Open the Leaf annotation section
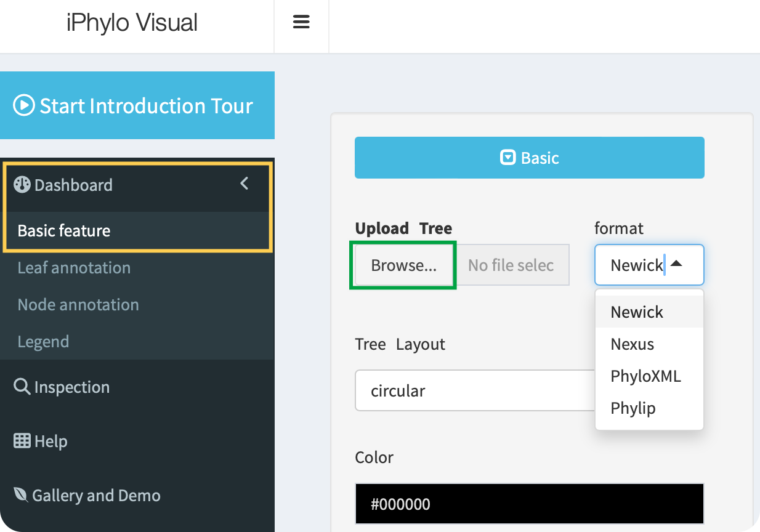The image size is (760, 532). tap(74, 267)
